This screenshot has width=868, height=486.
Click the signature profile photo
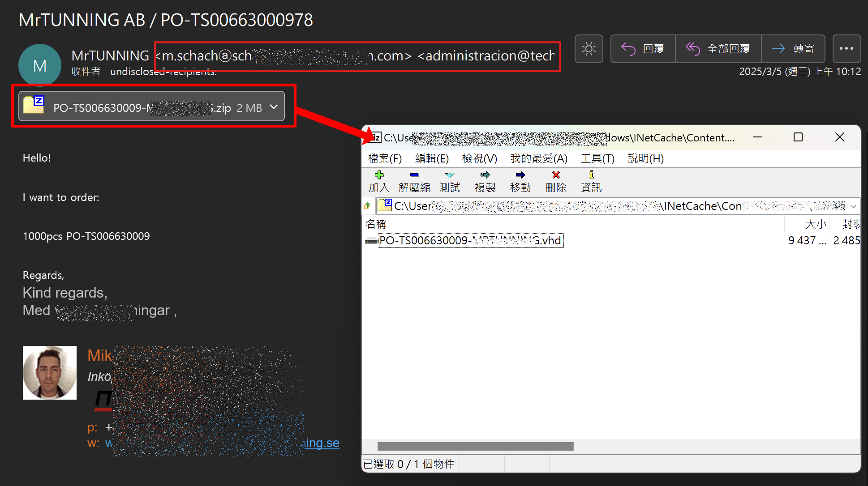50,372
